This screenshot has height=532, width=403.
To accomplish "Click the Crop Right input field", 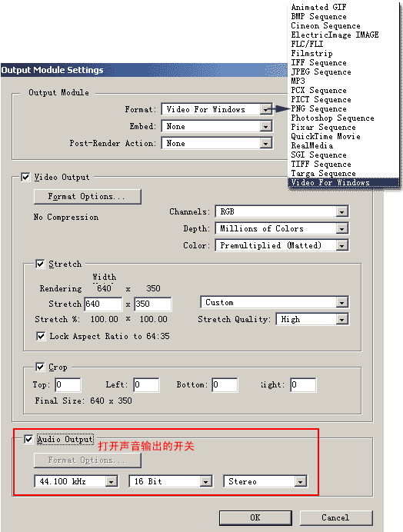I will 303,384.
